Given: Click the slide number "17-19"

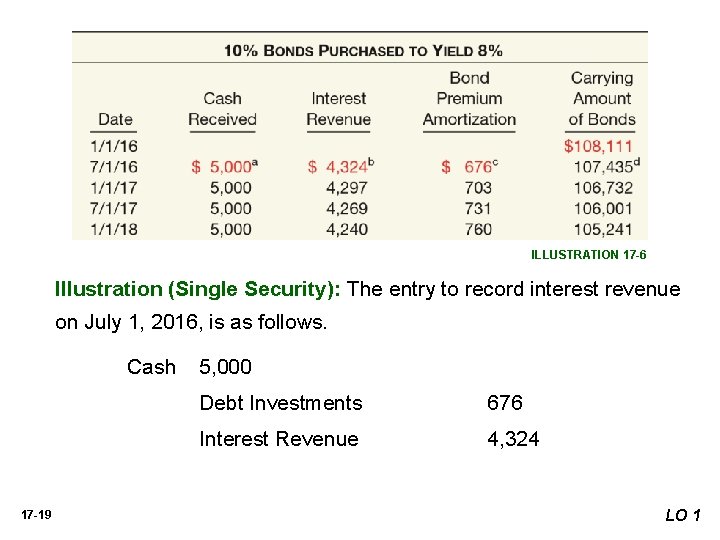Looking at the screenshot, I should coord(35,515).
